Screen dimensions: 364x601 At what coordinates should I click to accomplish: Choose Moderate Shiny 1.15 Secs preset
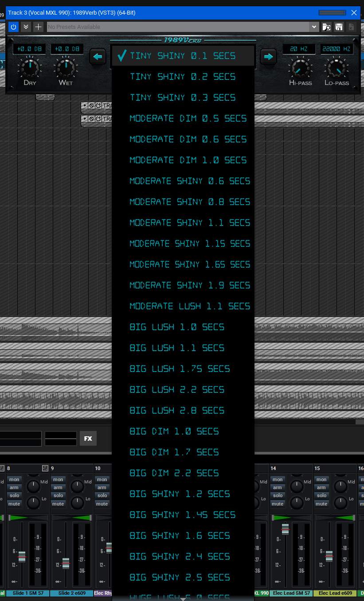click(183, 244)
